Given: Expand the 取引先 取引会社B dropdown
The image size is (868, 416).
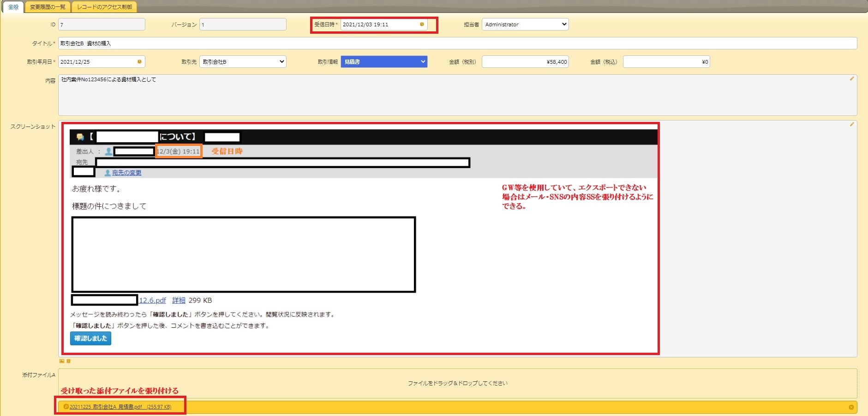Looking at the screenshot, I should point(243,62).
